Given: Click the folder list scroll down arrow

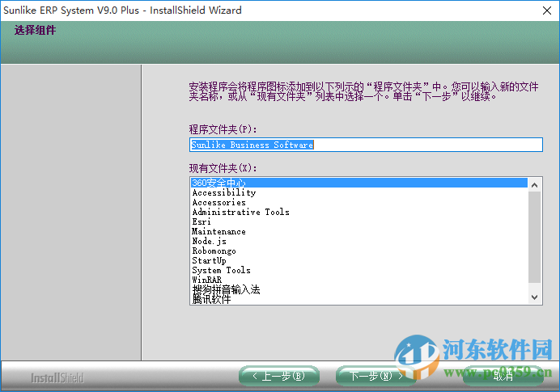Looking at the screenshot, I should 534,297.
